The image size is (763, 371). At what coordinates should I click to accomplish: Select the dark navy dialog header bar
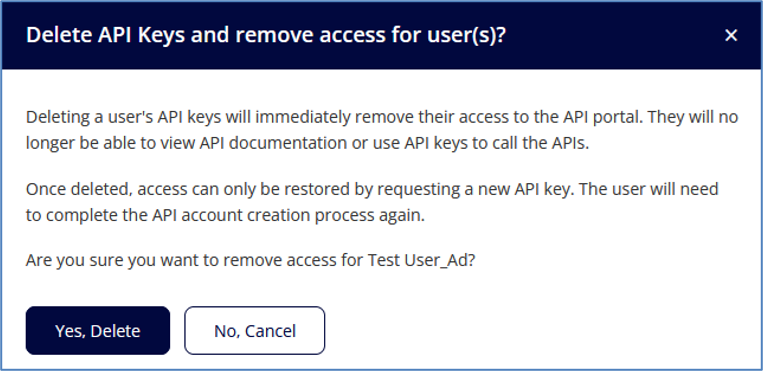pyautogui.click(x=382, y=35)
